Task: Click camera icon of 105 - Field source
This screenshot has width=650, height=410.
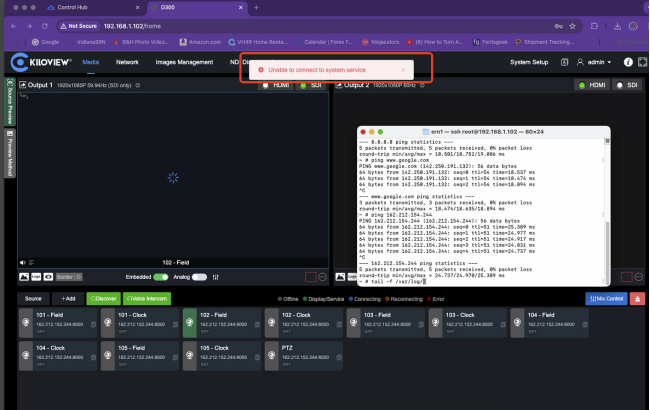Action: [x=107, y=355]
